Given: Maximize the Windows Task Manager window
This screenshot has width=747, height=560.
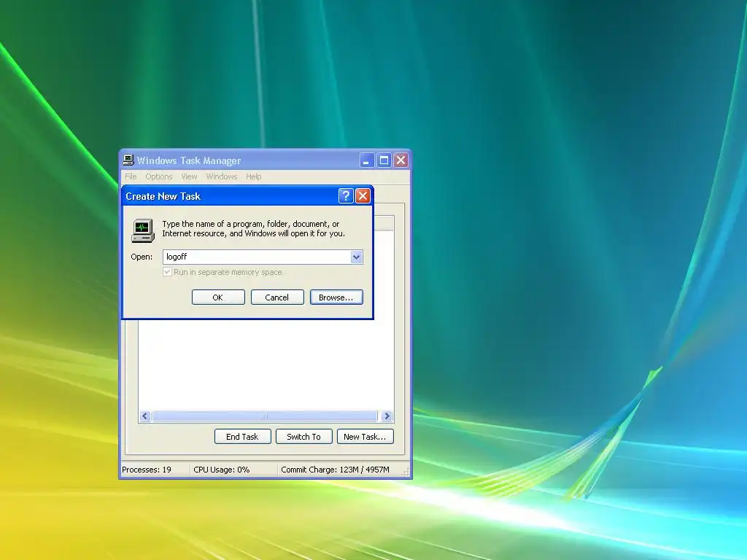Looking at the screenshot, I should (384, 160).
